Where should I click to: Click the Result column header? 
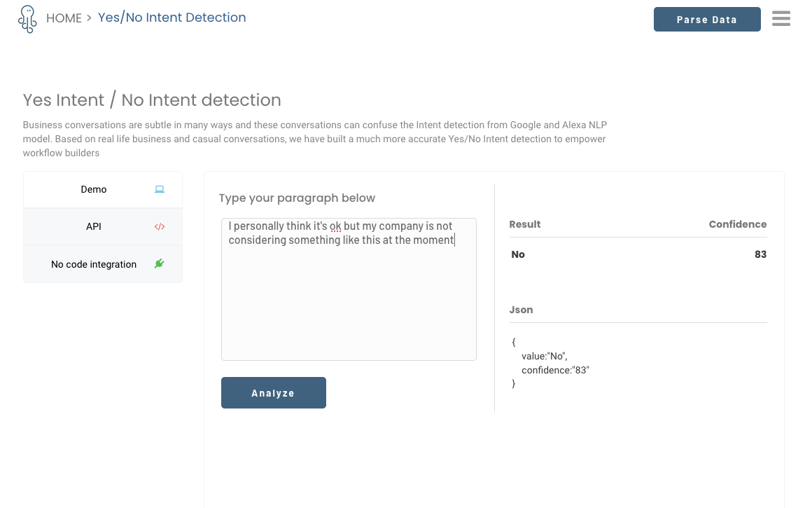click(x=525, y=224)
